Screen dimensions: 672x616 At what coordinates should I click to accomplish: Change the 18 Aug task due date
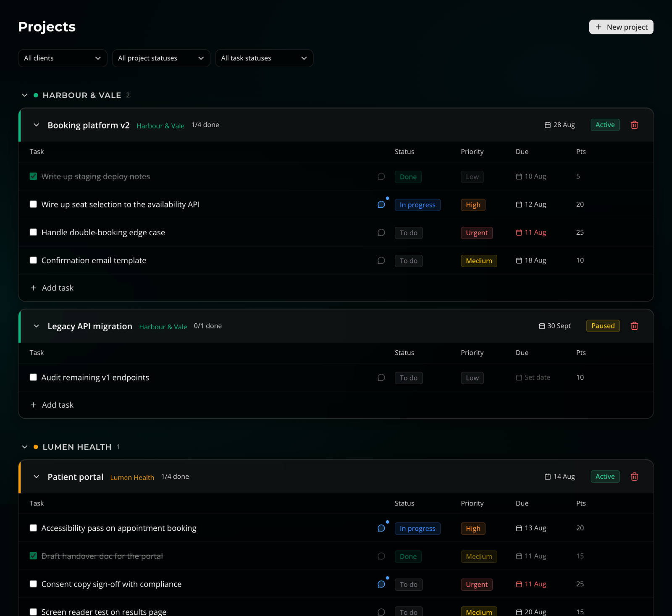click(531, 261)
